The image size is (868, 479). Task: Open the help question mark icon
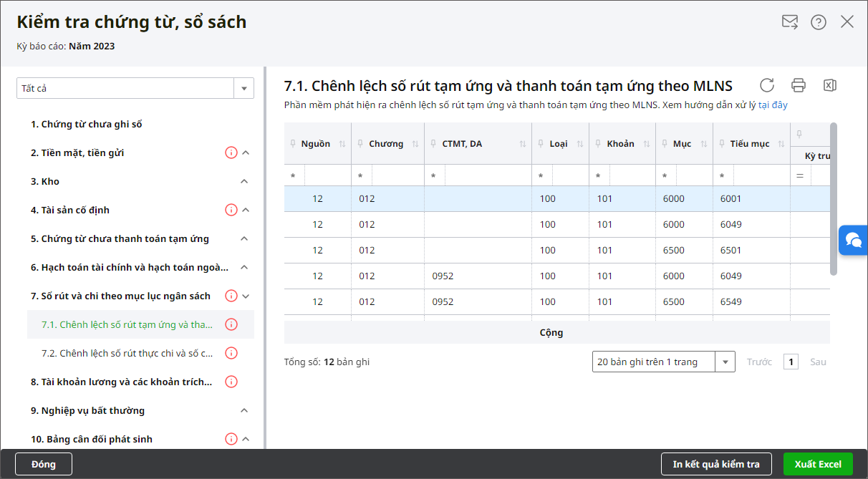pyautogui.click(x=819, y=22)
